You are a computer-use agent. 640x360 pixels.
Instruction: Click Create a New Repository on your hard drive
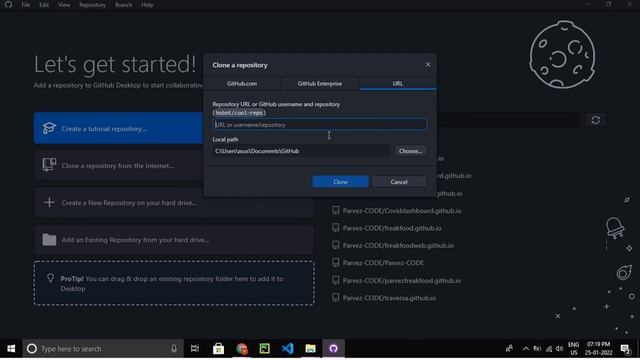pyautogui.click(x=173, y=202)
